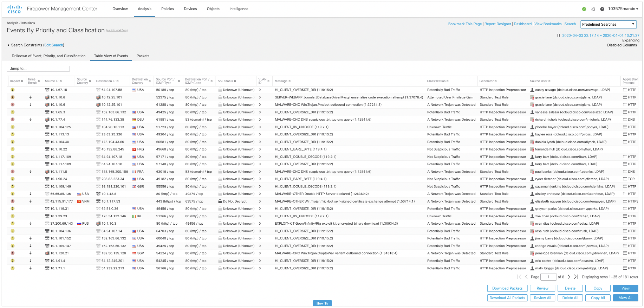
Task: Open the Analysis menu
Action: (x=144, y=9)
